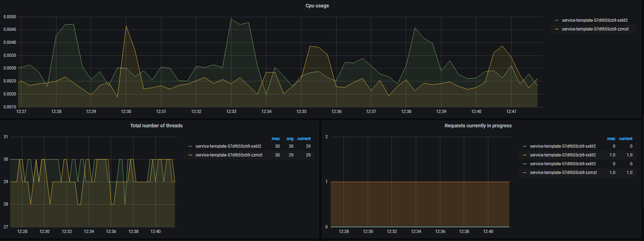Click 12:40 label on threads panel time axis

pos(156,232)
